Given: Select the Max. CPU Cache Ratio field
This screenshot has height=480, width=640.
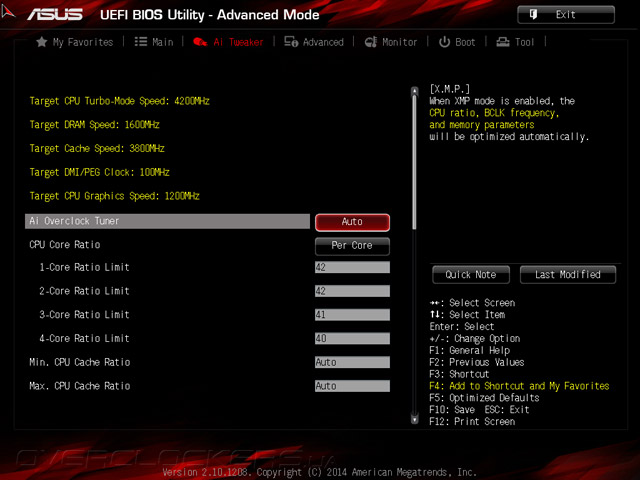Looking at the screenshot, I should click(x=352, y=386).
